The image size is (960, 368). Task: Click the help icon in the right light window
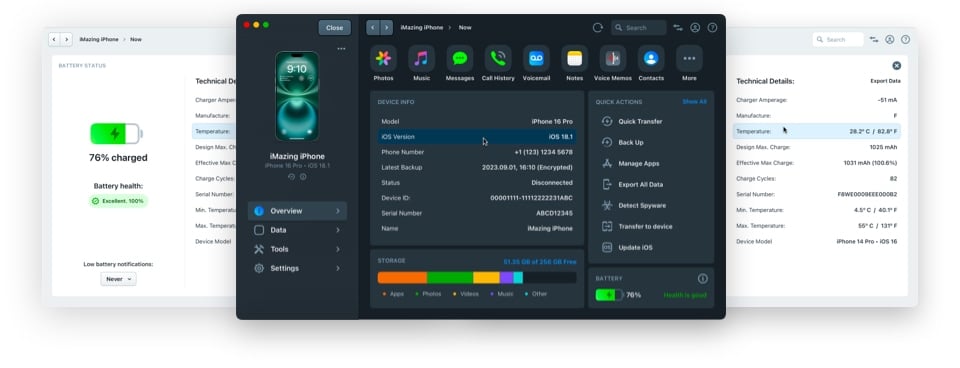pyautogui.click(x=906, y=39)
